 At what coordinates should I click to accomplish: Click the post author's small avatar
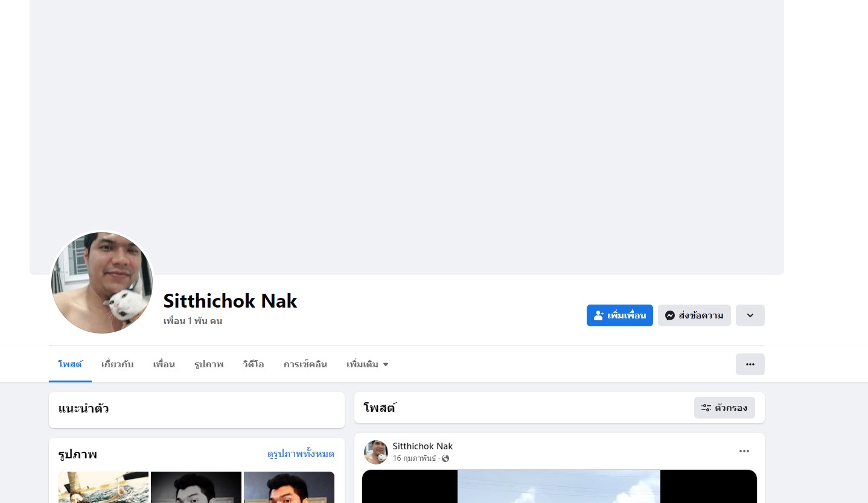click(x=375, y=452)
